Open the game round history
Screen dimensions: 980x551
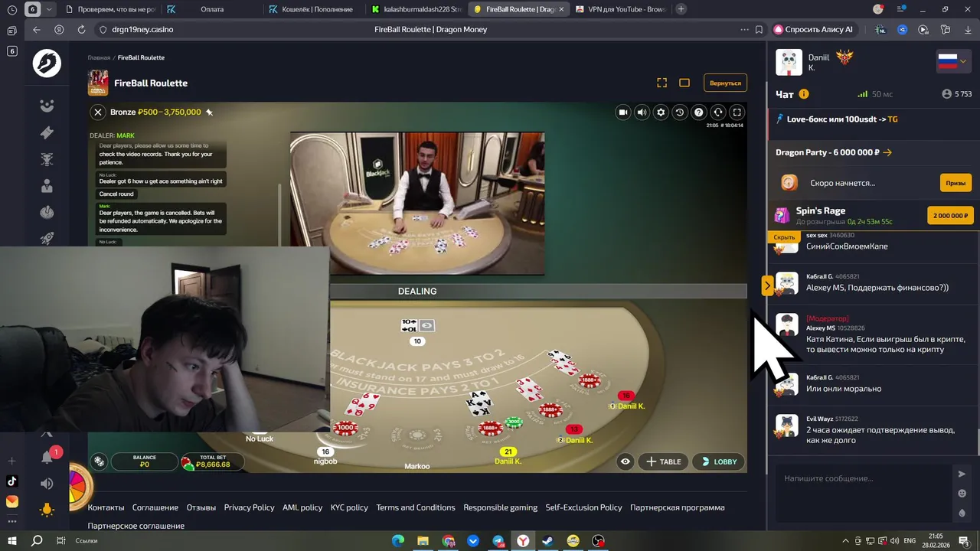click(x=679, y=112)
